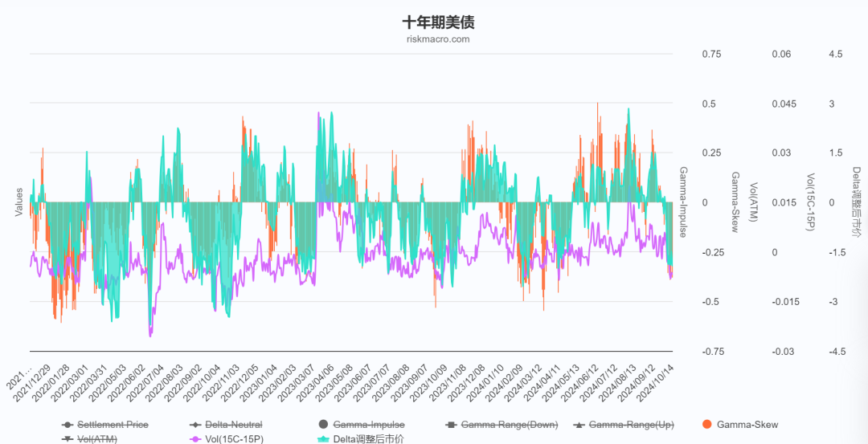Hide the Delta调整后市价 series via legend label
The width and height of the screenshot is (868, 444).
(x=369, y=439)
